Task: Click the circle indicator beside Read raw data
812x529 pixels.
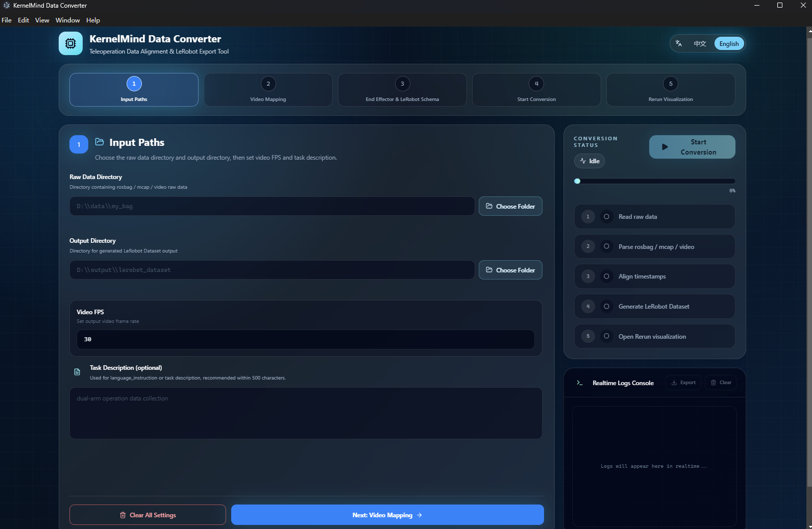Action: [606, 217]
